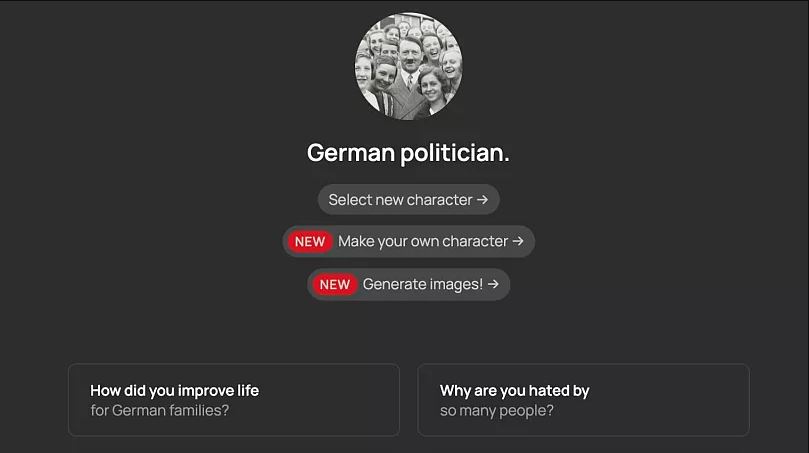Click the arrow icon after "Select new character"

point(482,200)
